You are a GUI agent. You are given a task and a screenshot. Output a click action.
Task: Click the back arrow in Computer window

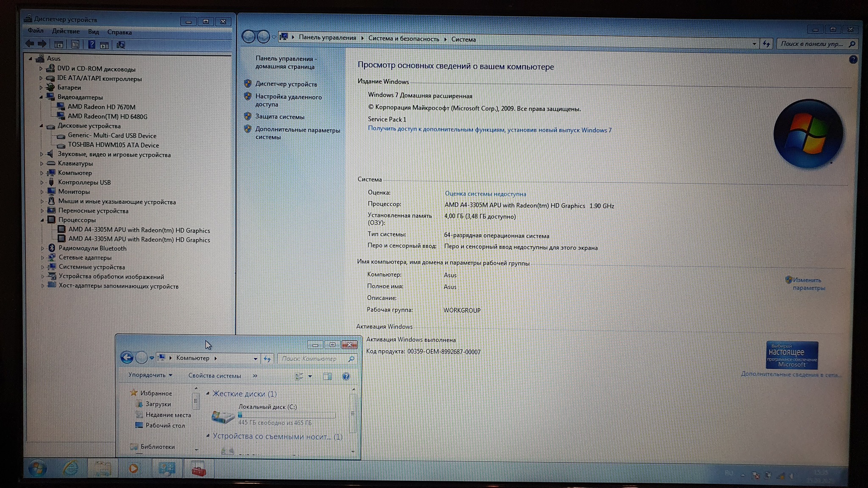(127, 358)
